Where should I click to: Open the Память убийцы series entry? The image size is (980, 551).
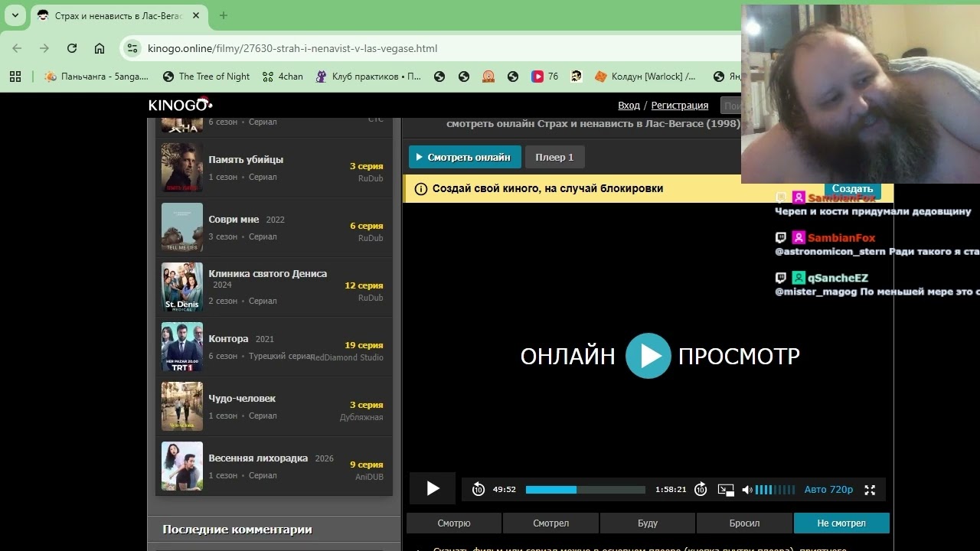[273, 168]
